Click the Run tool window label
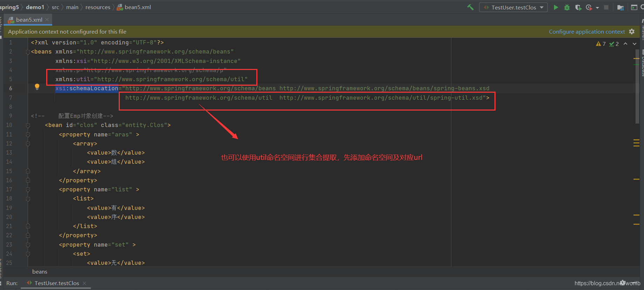This screenshot has width=644, height=290. point(12,283)
